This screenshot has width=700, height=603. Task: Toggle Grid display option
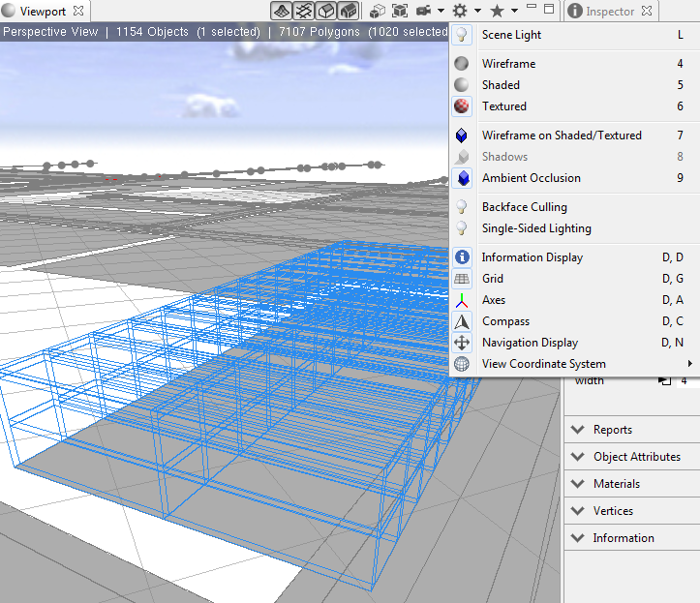click(x=574, y=279)
